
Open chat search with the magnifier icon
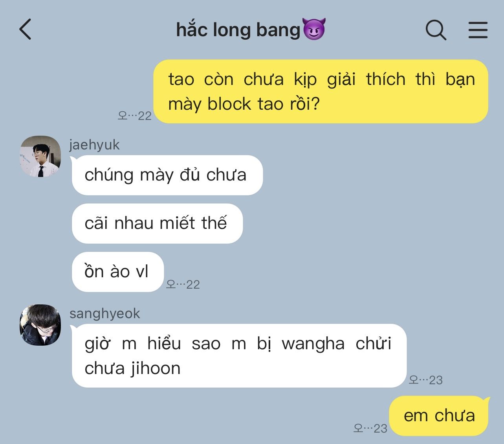(436, 30)
